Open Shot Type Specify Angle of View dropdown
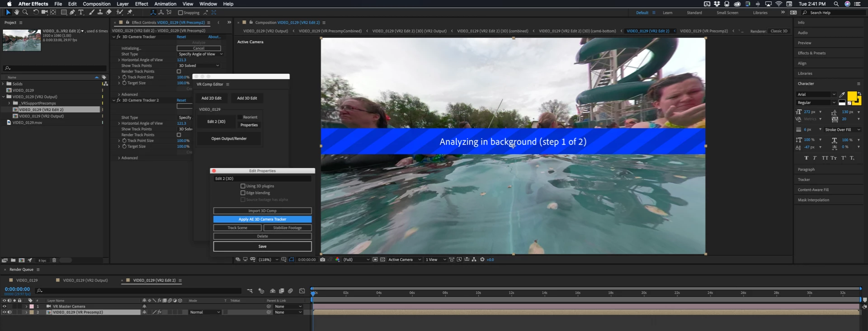Viewport: 868px width, 331px height. 200,54
